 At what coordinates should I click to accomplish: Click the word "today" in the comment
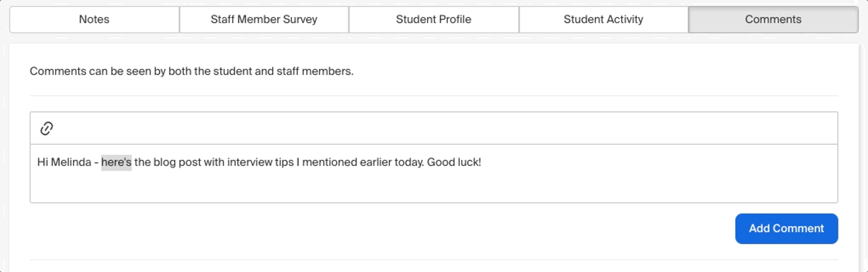(x=409, y=162)
